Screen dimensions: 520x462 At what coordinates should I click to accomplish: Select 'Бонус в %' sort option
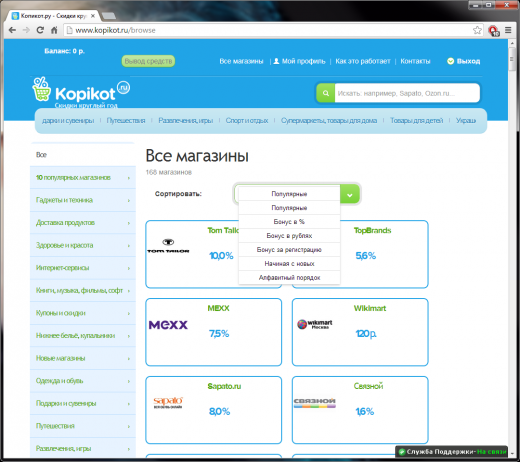(x=289, y=222)
